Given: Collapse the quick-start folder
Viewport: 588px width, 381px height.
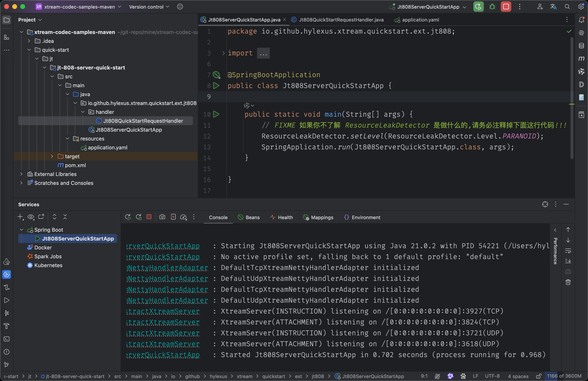Looking at the screenshot, I should (29, 50).
